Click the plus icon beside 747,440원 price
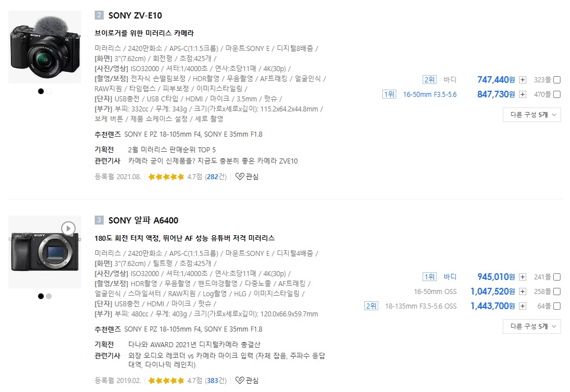The width and height of the screenshot is (570, 392). pyautogui.click(x=522, y=80)
